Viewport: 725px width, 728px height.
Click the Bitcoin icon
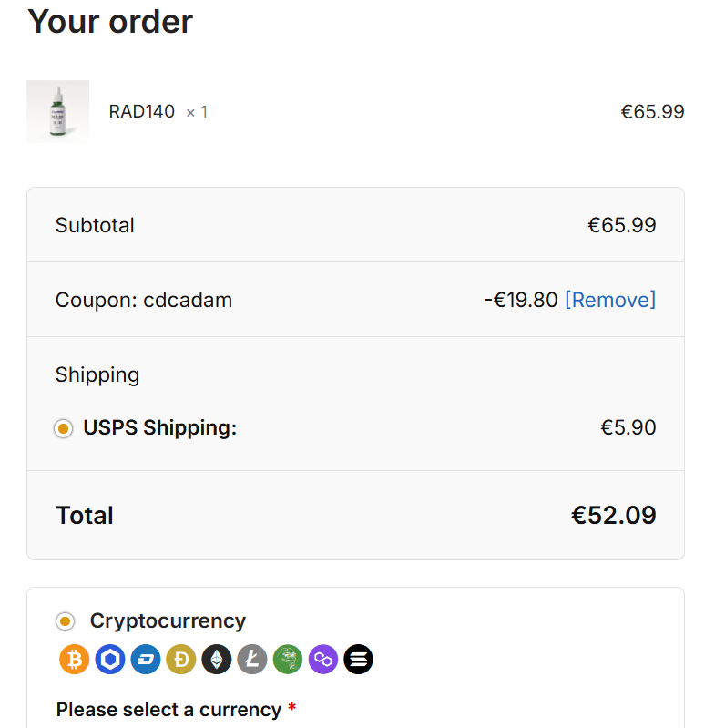(75, 659)
